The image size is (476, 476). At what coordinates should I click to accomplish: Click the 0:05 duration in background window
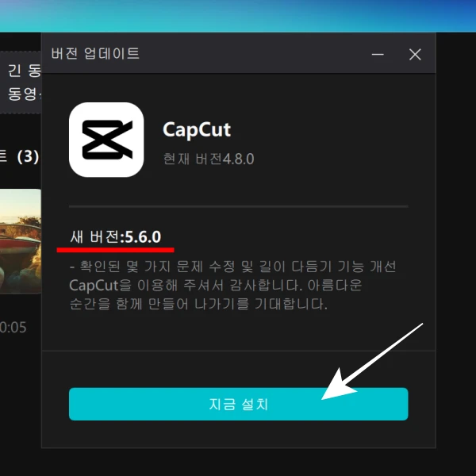point(13,327)
